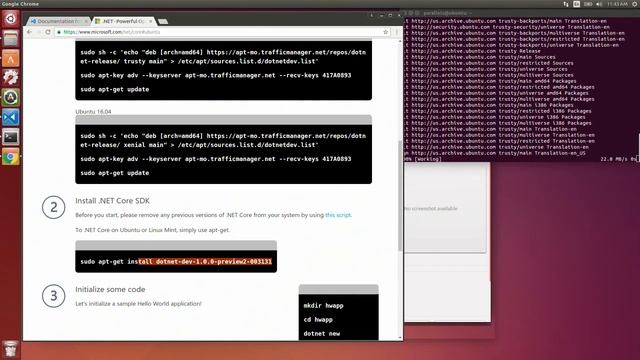This screenshot has height=360, width=640.
Task: Launch Ubuntu Software Center from the dock
Action: [x=11, y=58]
